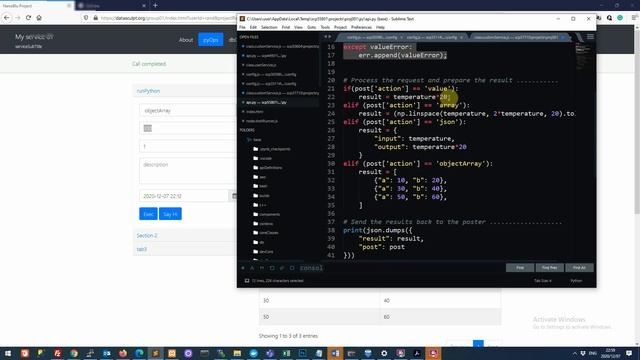Click the description text area
640x360 pixels.
(187, 171)
